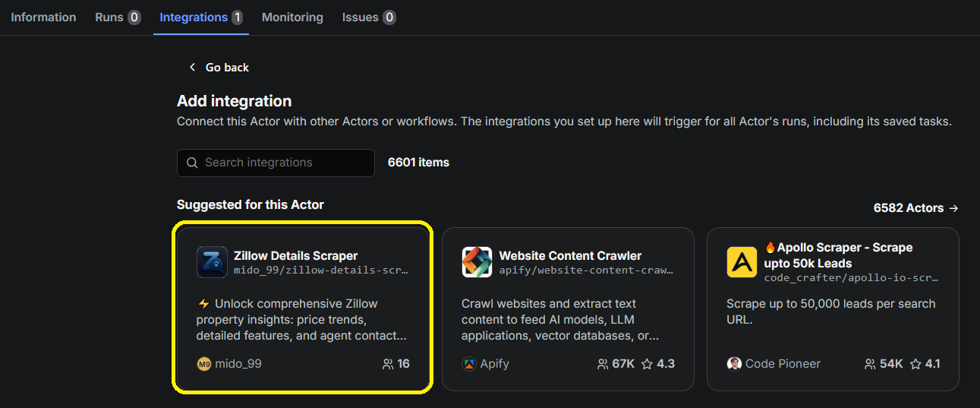Click the '6601 items' count text
This screenshot has height=408, width=980.
click(418, 163)
